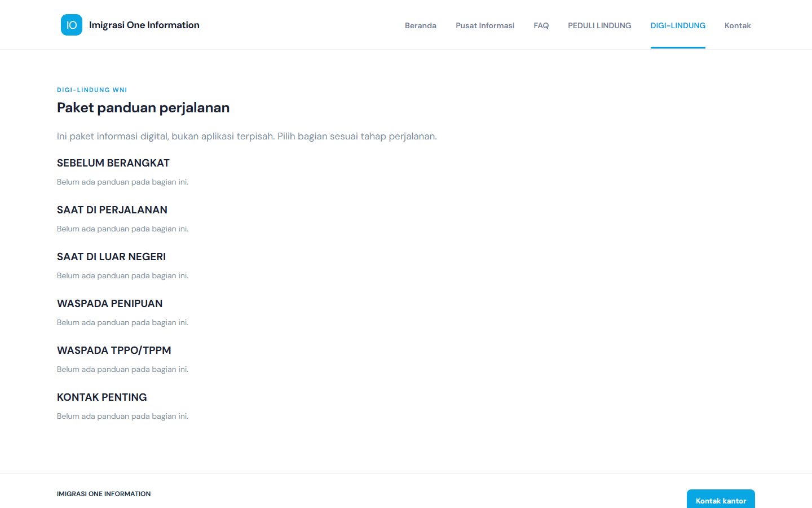Screen dimensions: 812x508
Task: Click the footer IMIGRASI ONE INFORMATION text
Action: point(104,494)
